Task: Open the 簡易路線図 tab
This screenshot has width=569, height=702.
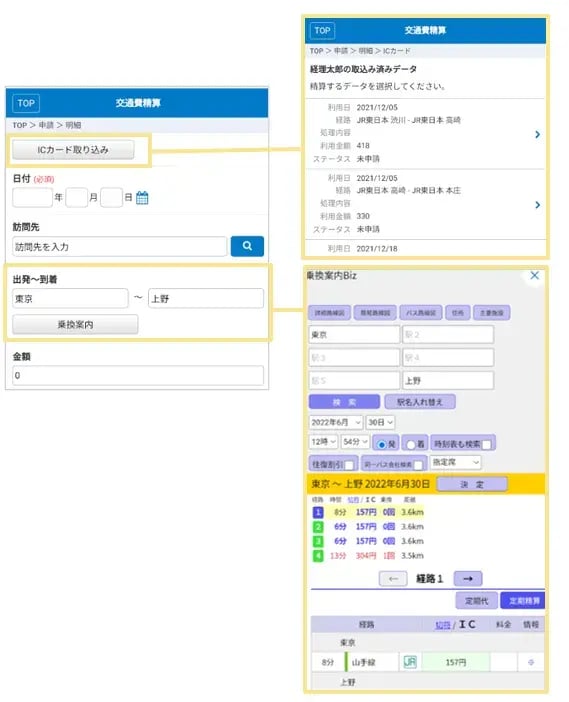Action: pyautogui.click(x=375, y=312)
